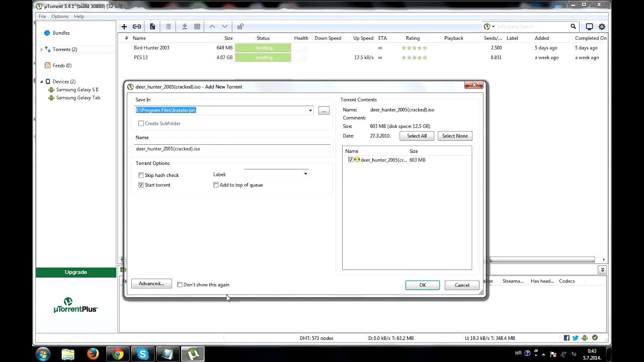The height and width of the screenshot is (362, 644).
Task: Open the Label dropdown
Action: coord(305,174)
